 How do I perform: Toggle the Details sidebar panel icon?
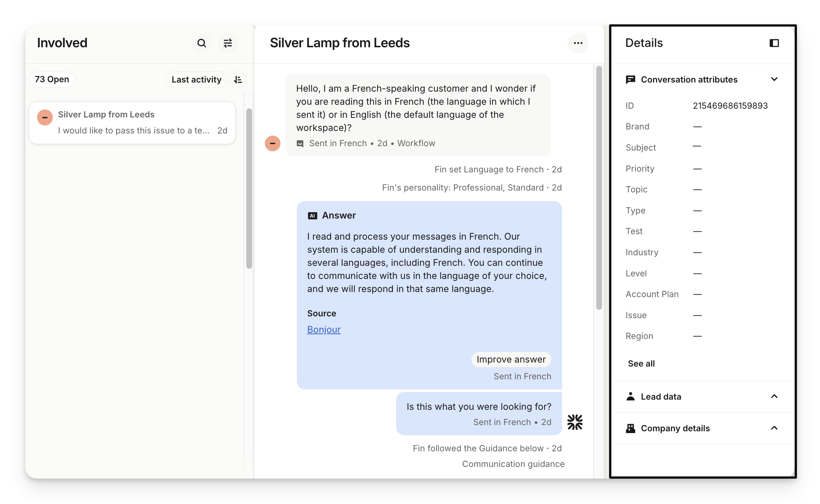pos(774,43)
